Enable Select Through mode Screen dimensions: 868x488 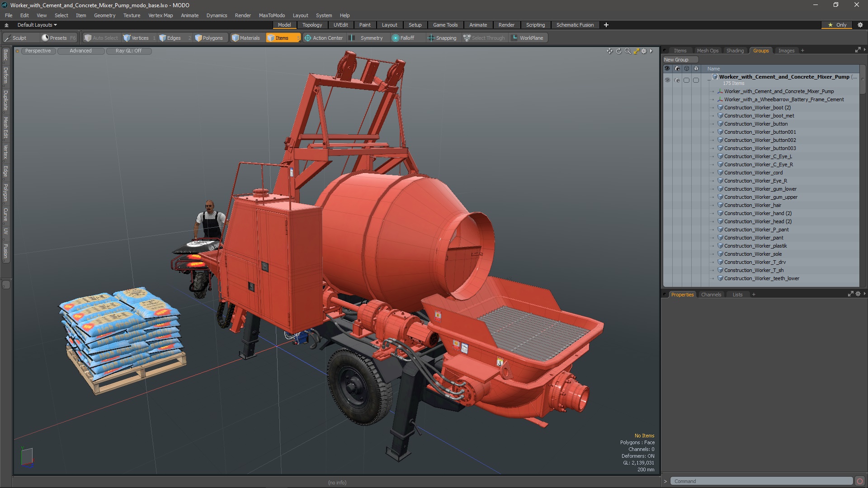[x=484, y=38]
